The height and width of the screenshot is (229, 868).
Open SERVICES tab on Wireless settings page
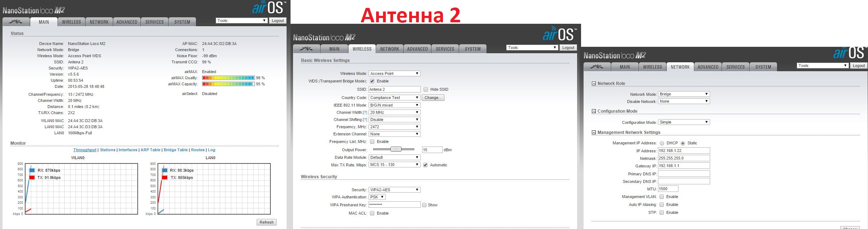click(x=445, y=49)
